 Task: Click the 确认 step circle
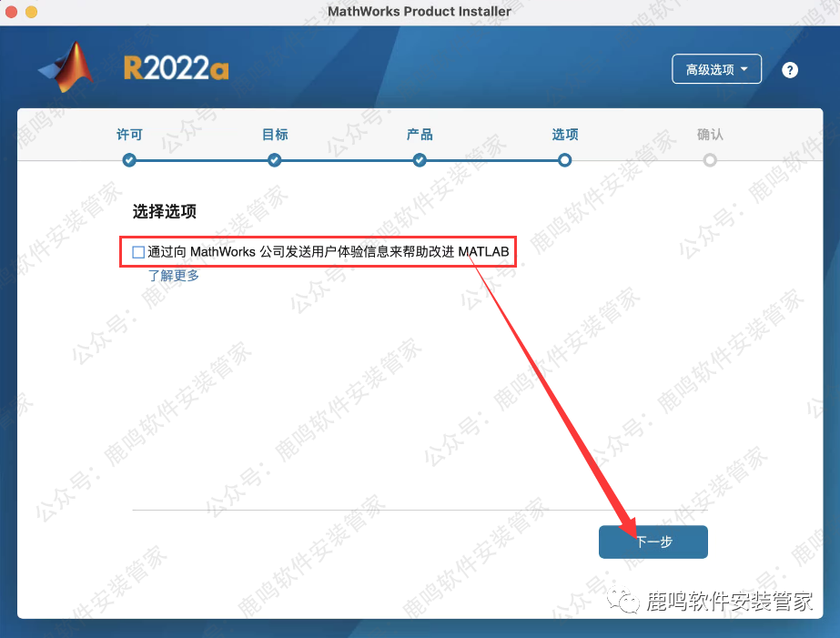710,160
